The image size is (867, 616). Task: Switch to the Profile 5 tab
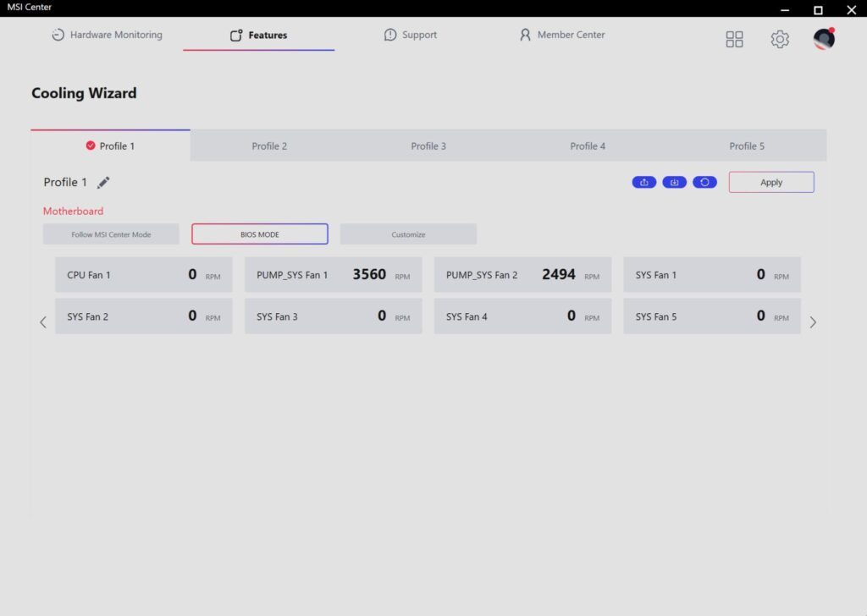[x=747, y=146]
